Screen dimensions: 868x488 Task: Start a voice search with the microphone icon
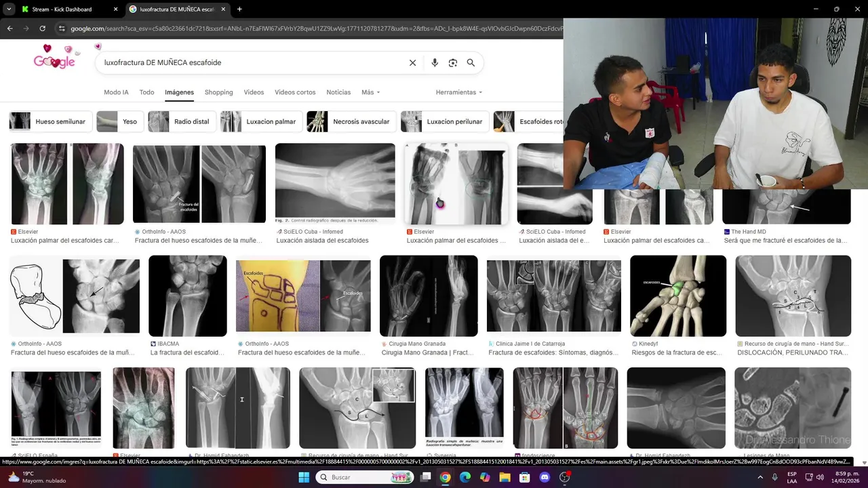(x=435, y=62)
